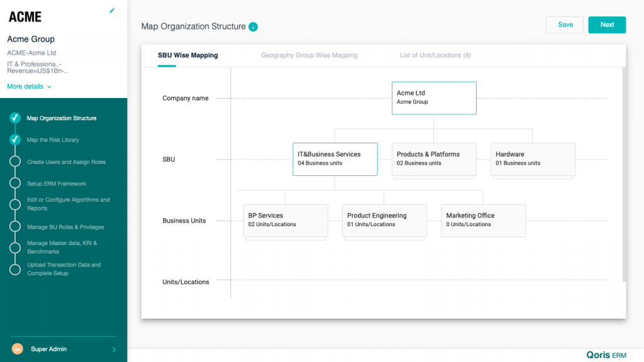Screen dimensions: 644x362
Task: Click the More details link
Action: tap(25, 87)
